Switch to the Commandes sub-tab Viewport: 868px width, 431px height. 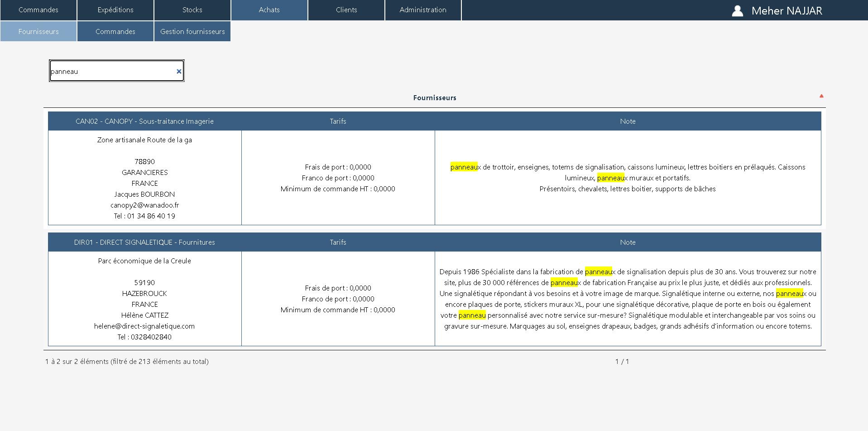coord(115,31)
